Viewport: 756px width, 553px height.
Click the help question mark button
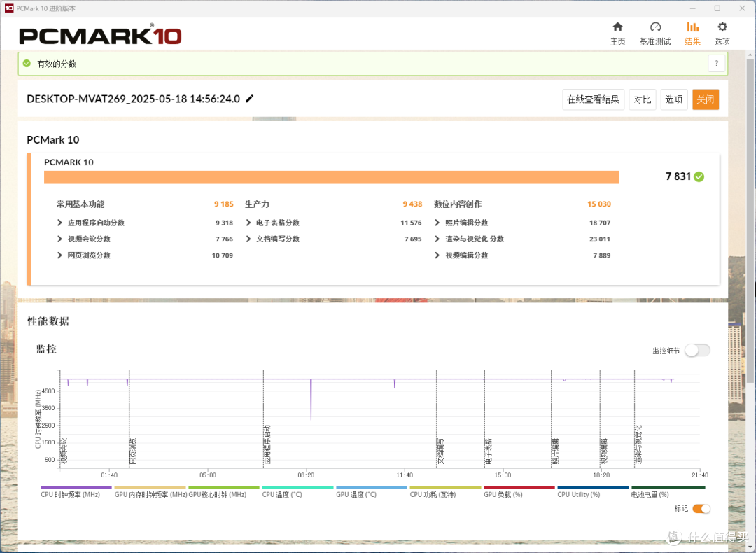[x=717, y=64]
